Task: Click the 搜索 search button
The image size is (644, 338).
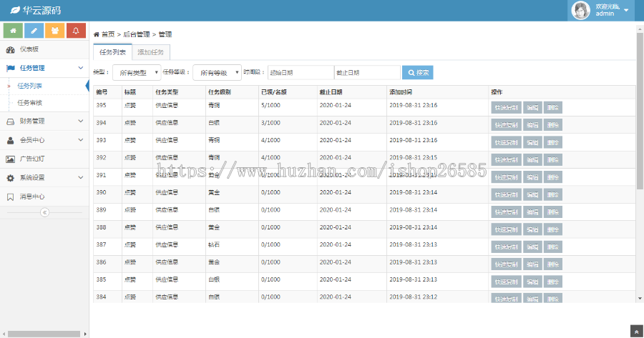Action: (x=417, y=72)
